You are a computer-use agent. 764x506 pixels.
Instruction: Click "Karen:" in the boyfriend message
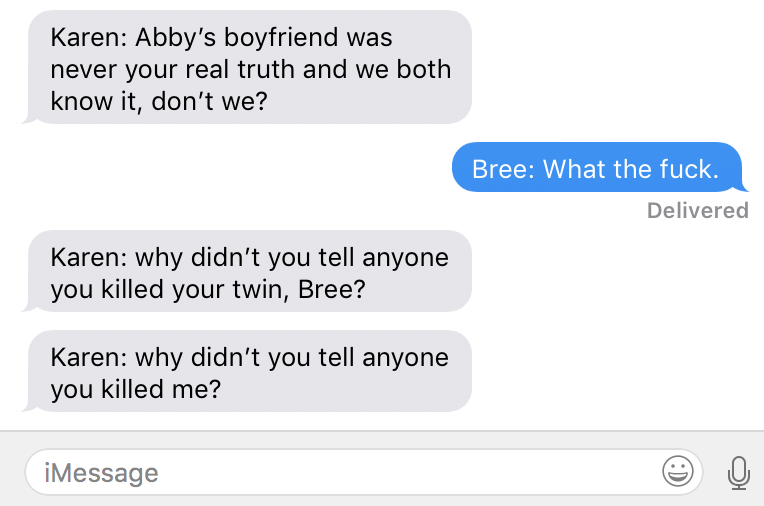pyautogui.click(x=89, y=38)
